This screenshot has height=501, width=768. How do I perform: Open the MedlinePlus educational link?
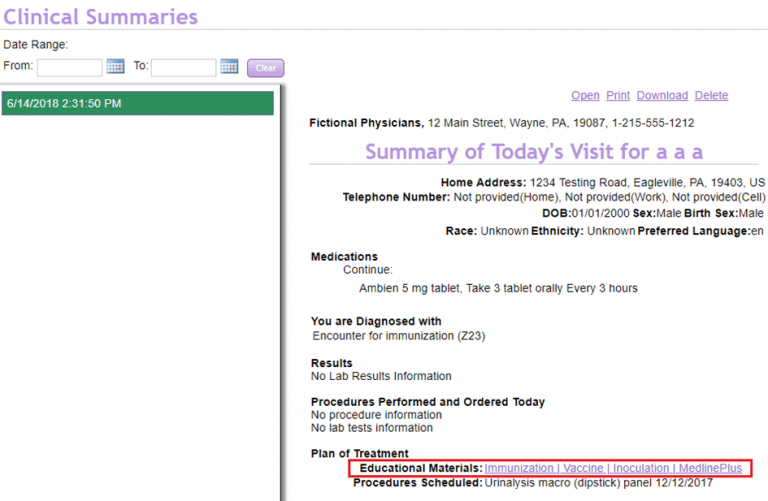710,468
